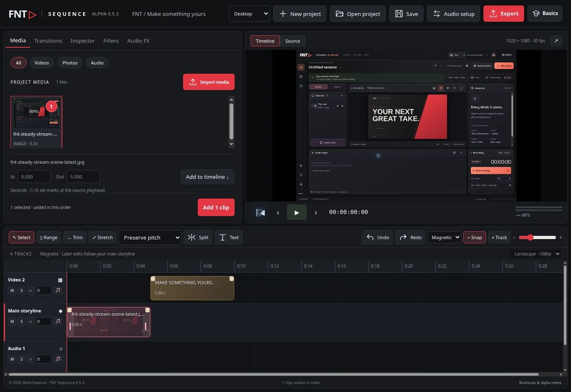This screenshot has height=392, width=571.
Task: Toggle record-arm circle on Video 2
Action: (31, 290)
